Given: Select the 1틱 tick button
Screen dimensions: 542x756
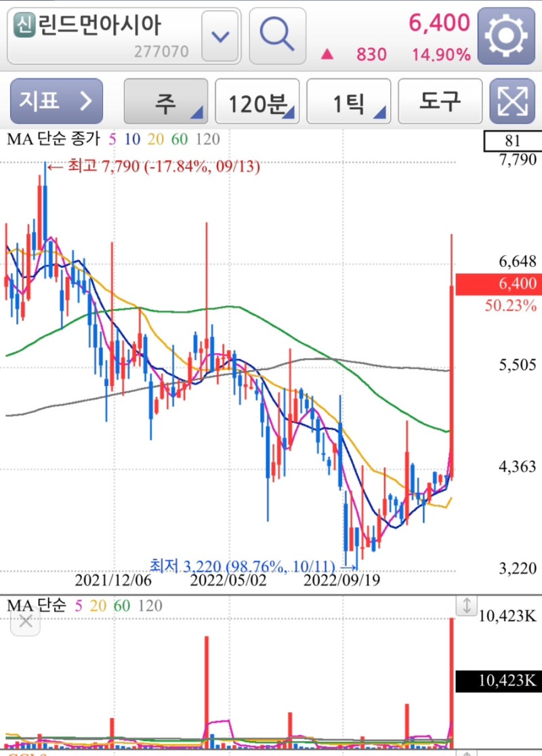Looking at the screenshot, I should pyautogui.click(x=349, y=101).
